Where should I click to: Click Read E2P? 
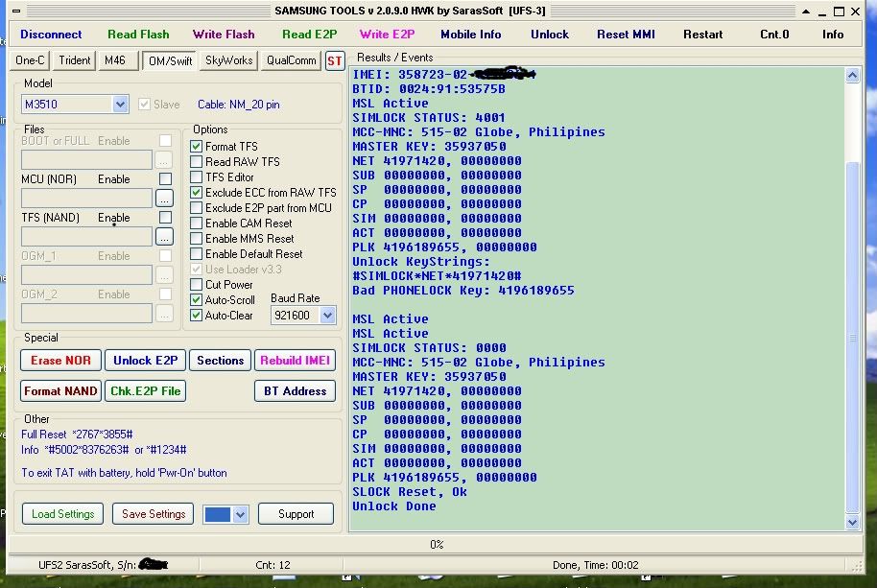(309, 35)
